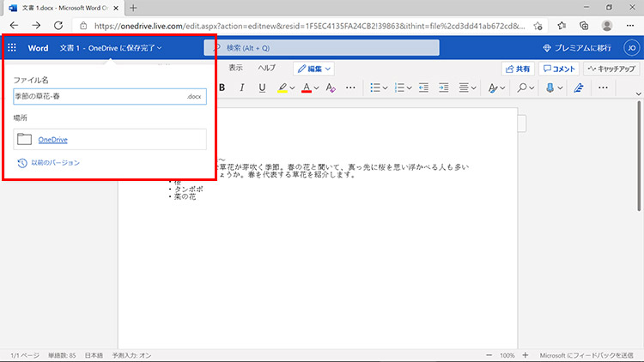The image size is (644, 362).
Task: Click the ファイル名 text field
Action: (x=99, y=97)
